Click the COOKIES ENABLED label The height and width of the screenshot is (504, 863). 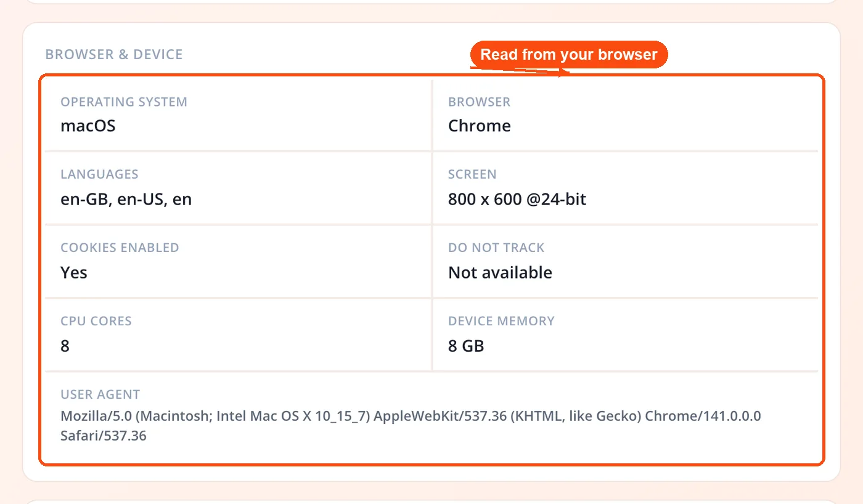click(120, 248)
